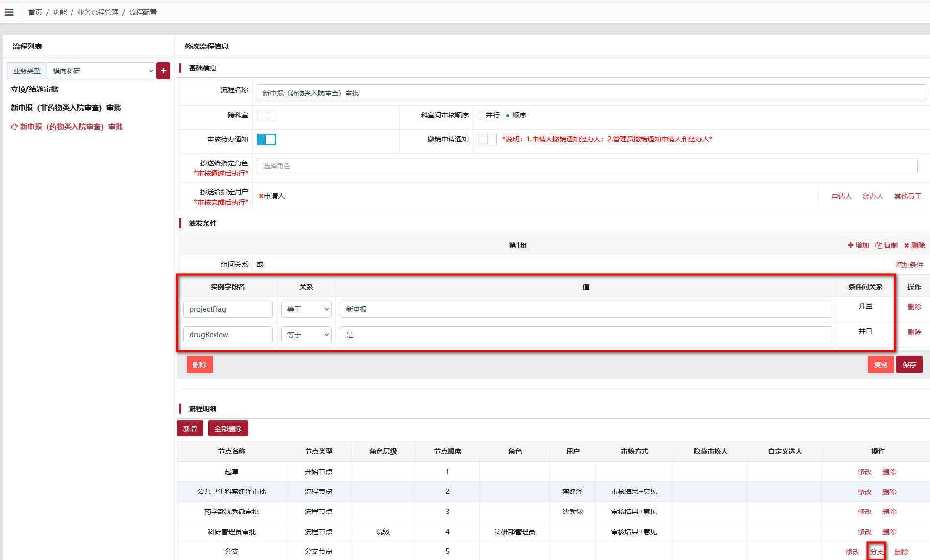Image resolution: width=930 pixels, height=560 pixels.
Task: Add 经办人 as copy recipient
Action: pos(873,196)
